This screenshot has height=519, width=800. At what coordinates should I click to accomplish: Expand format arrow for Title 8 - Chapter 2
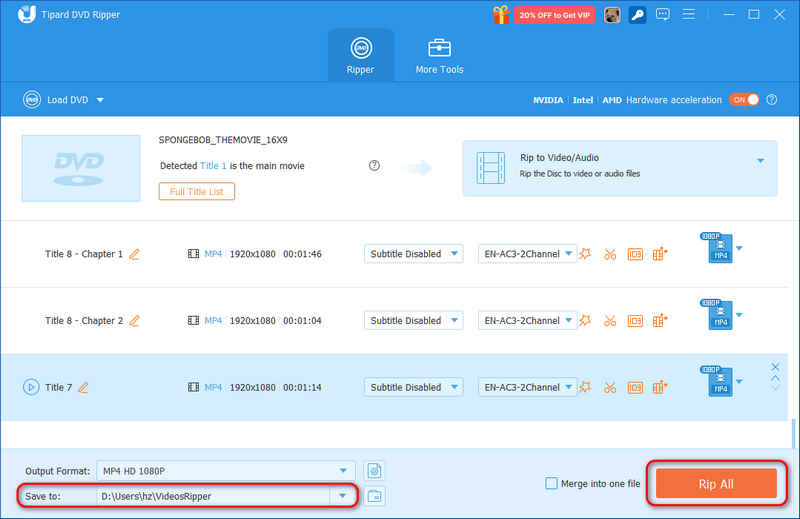point(739,315)
